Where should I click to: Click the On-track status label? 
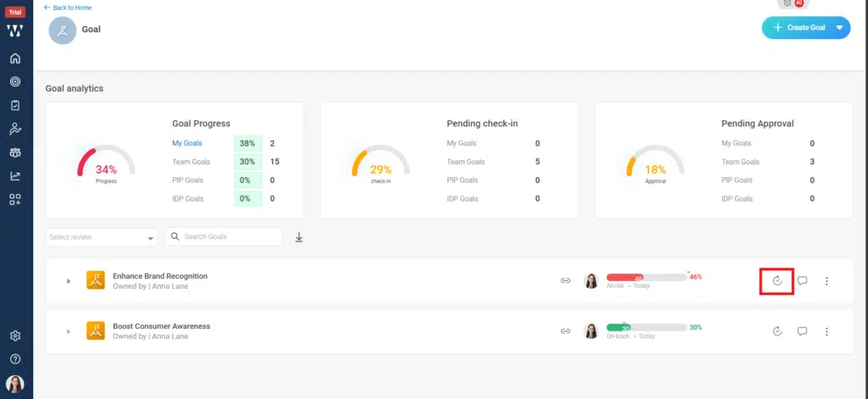point(617,336)
